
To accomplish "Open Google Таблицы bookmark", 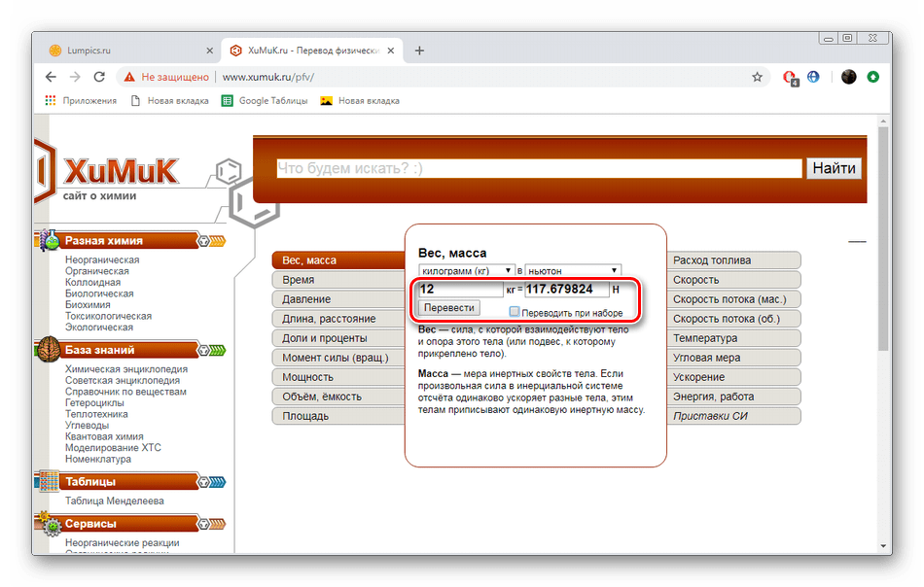I will (x=265, y=101).
